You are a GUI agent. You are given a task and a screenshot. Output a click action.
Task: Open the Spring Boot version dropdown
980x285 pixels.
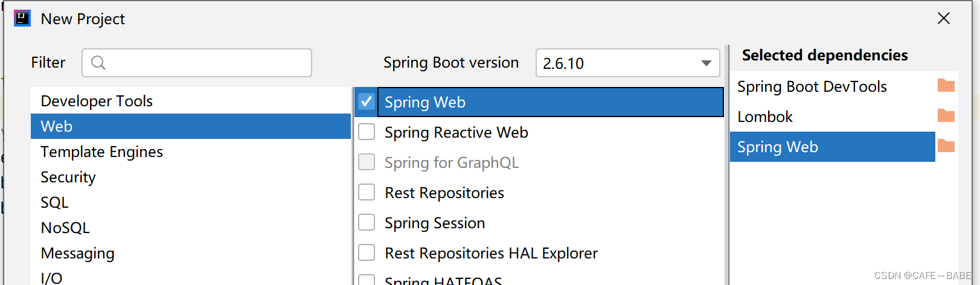[628, 63]
